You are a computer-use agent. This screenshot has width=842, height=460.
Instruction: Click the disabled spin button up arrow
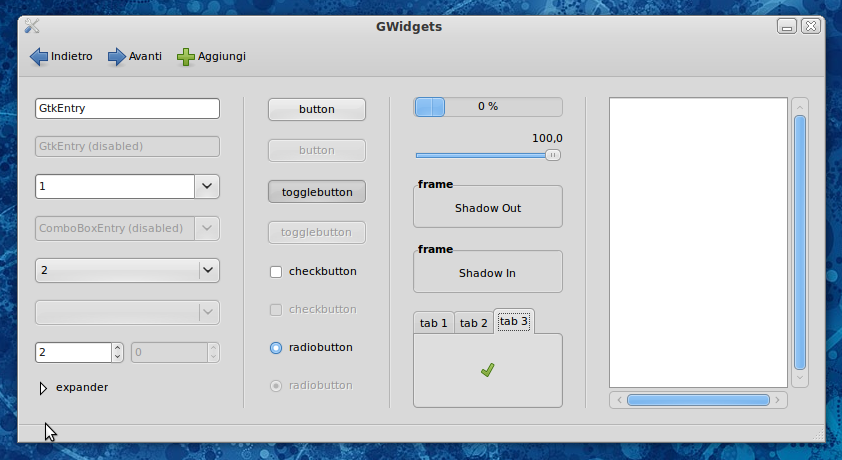213,348
